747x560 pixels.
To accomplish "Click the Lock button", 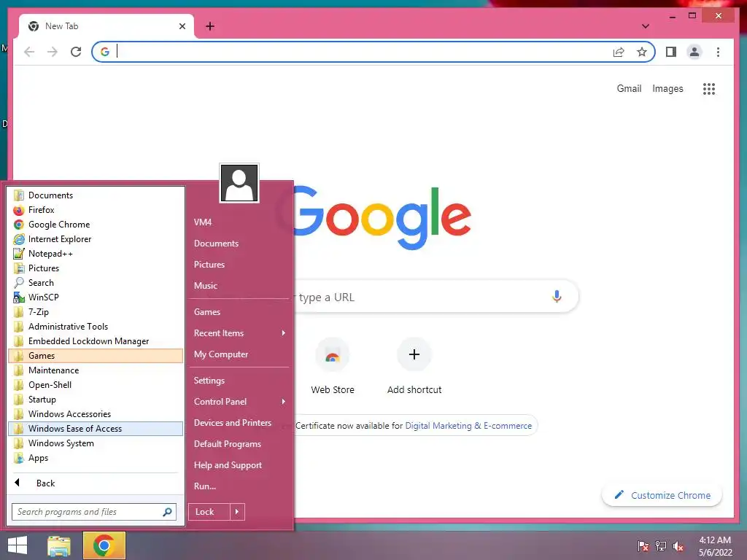I will tap(209, 512).
